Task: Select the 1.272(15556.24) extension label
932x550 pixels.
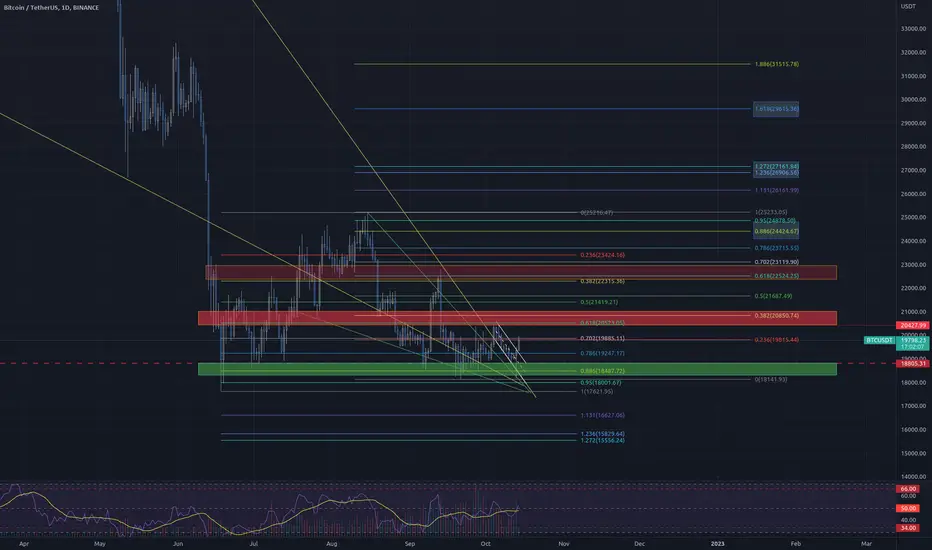Action: (602, 441)
